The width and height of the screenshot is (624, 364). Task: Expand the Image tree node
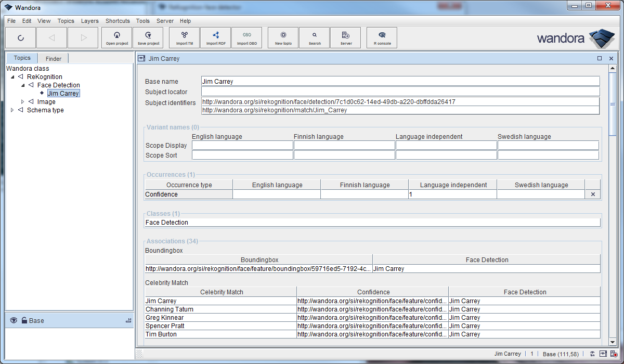click(22, 102)
